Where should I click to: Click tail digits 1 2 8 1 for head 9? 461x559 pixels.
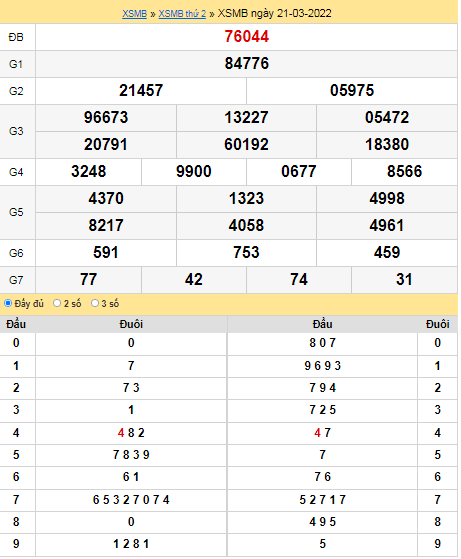(131, 544)
